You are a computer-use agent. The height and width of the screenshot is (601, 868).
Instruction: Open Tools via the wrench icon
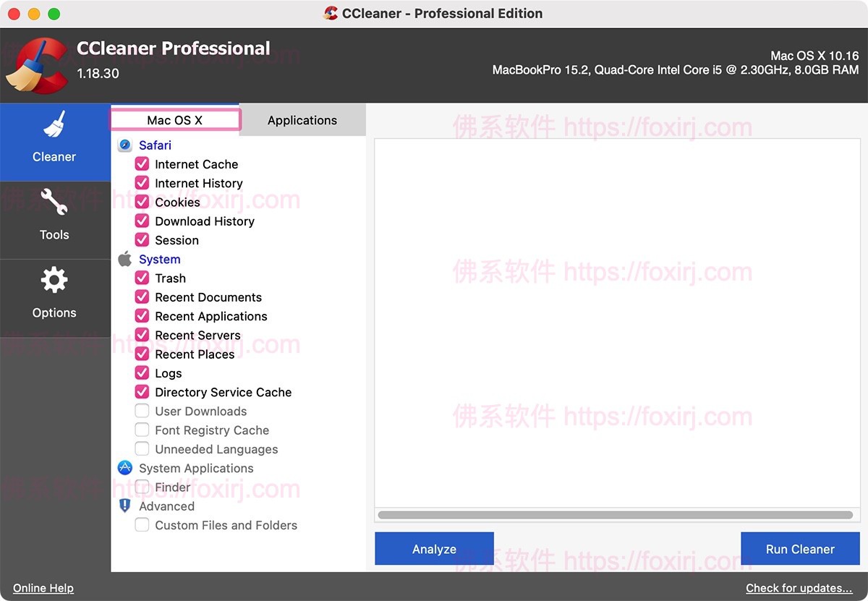point(54,203)
